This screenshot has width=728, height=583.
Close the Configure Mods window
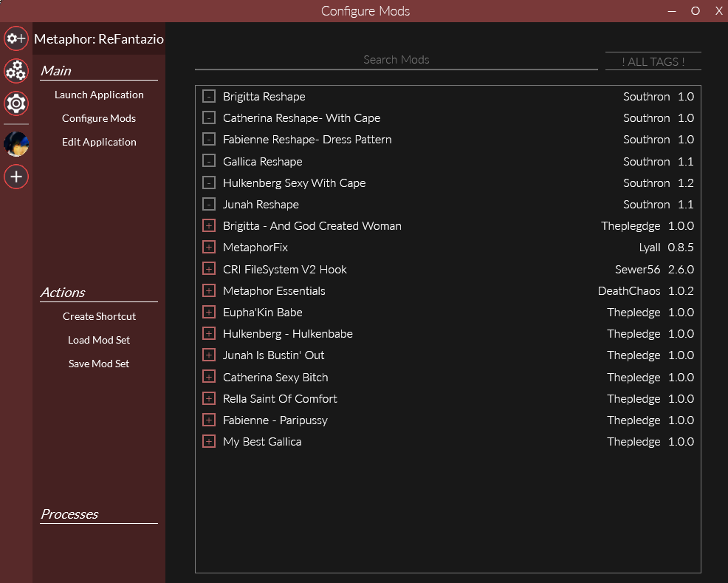point(718,10)
